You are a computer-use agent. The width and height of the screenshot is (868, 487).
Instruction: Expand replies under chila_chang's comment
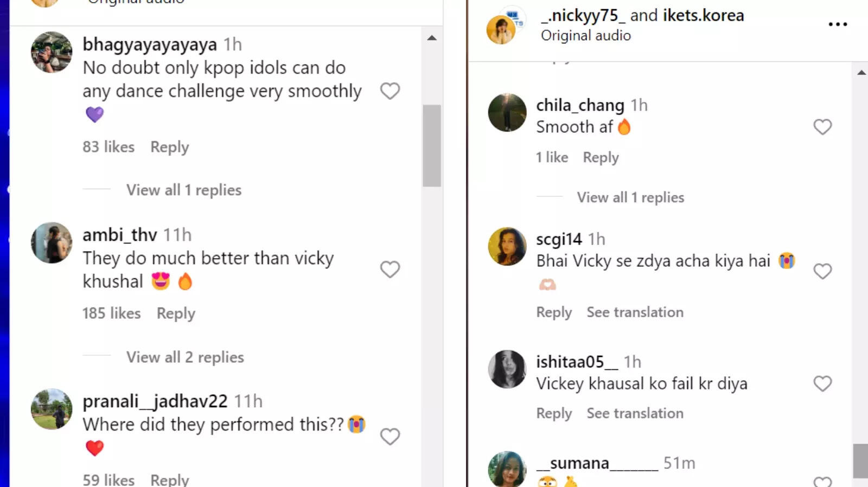coord(631,197)
